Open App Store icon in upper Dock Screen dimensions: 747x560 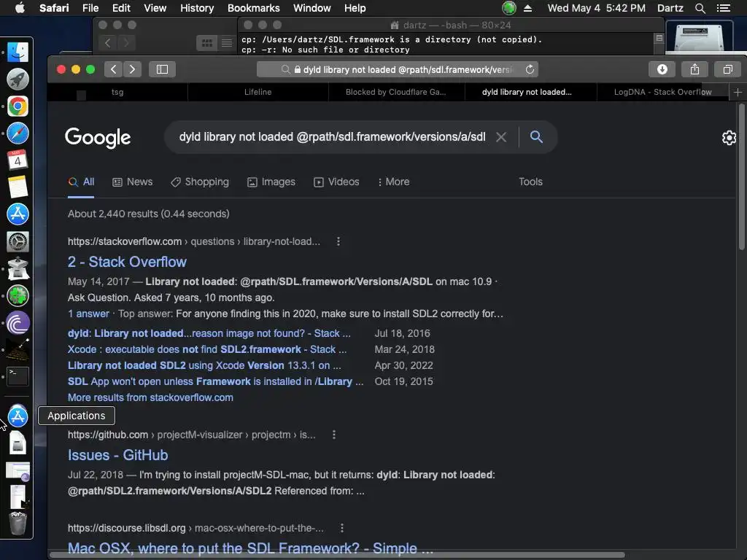point(18,214)
